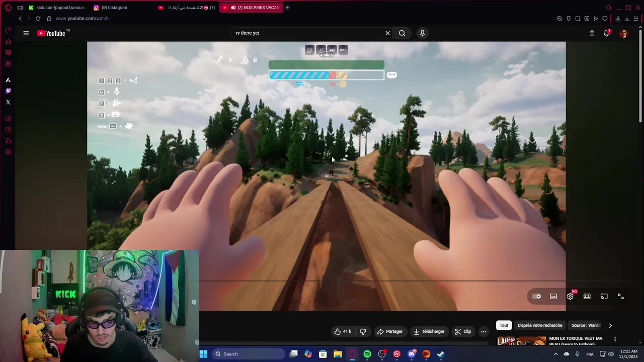Open the YouTube create/upload icon
This screenshot has height=362, width=644.
click(592, 33)
